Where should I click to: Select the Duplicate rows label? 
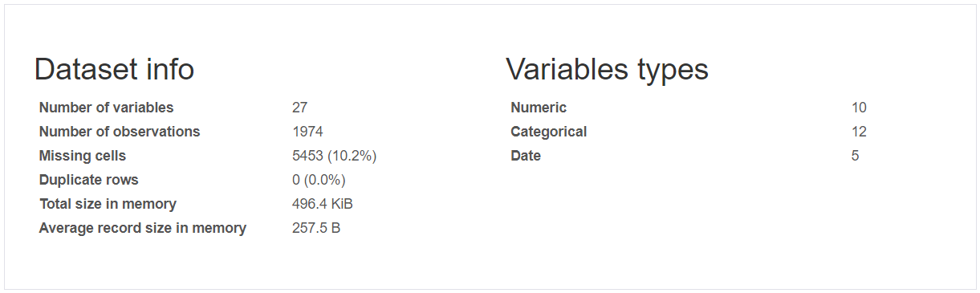tap(89, 180)
